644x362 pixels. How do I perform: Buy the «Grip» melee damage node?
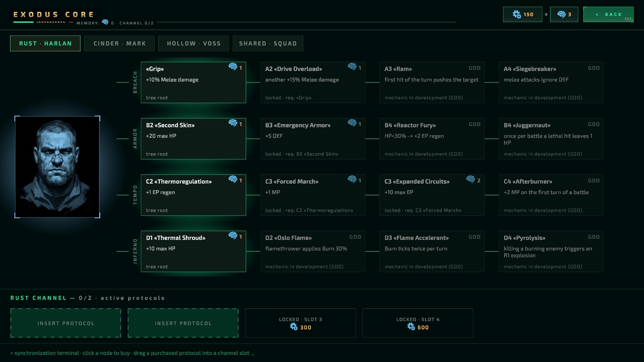[x=194, y=82]
